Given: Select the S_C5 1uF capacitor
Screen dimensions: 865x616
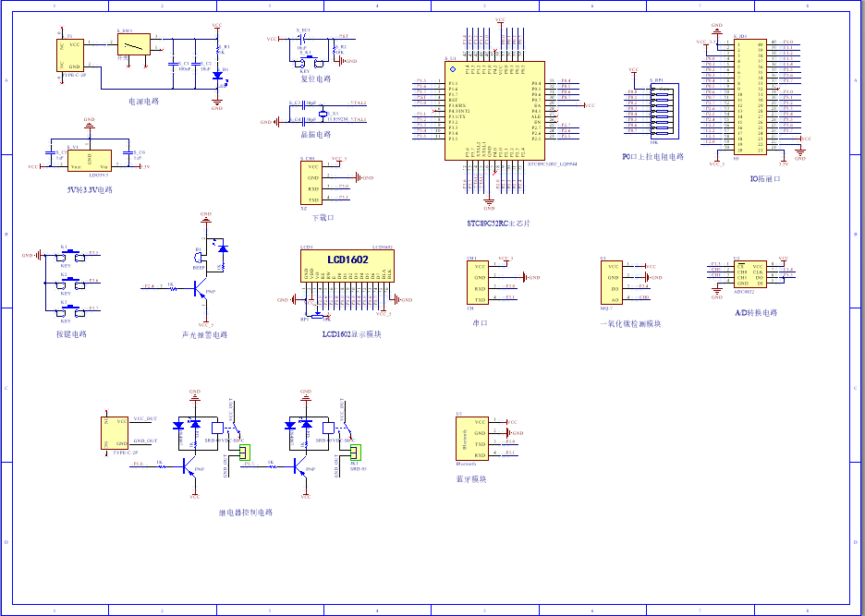Looking at the screenshot, I should tap(50, 154).
